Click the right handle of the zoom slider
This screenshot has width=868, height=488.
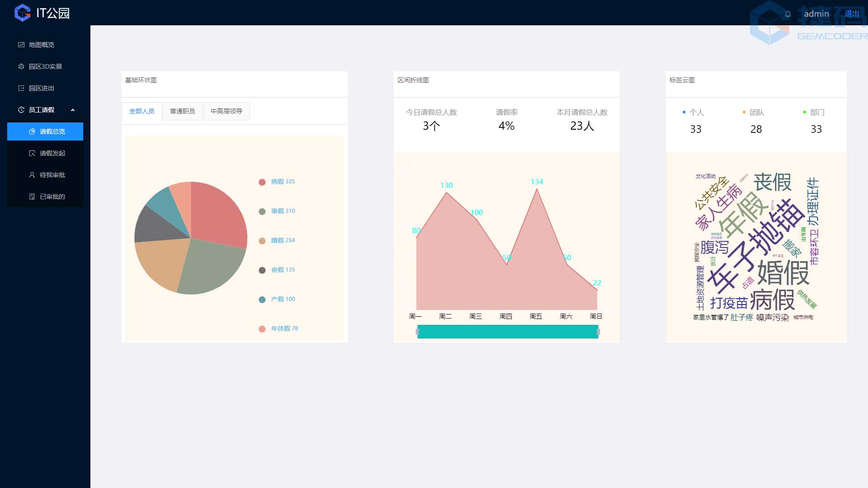598,332
